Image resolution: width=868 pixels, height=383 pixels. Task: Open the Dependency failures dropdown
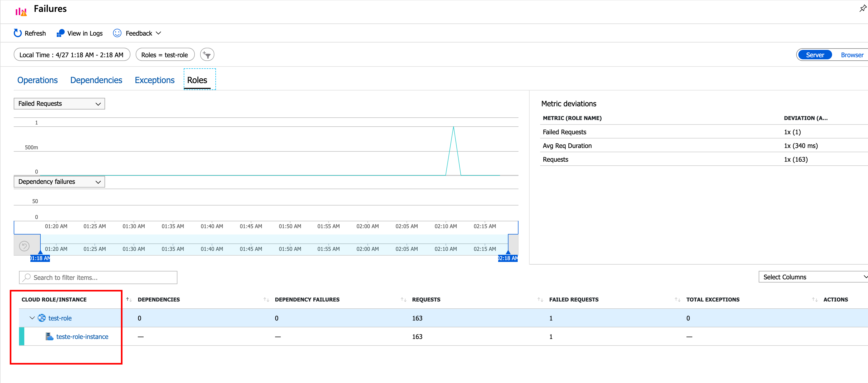pos(59,182)
